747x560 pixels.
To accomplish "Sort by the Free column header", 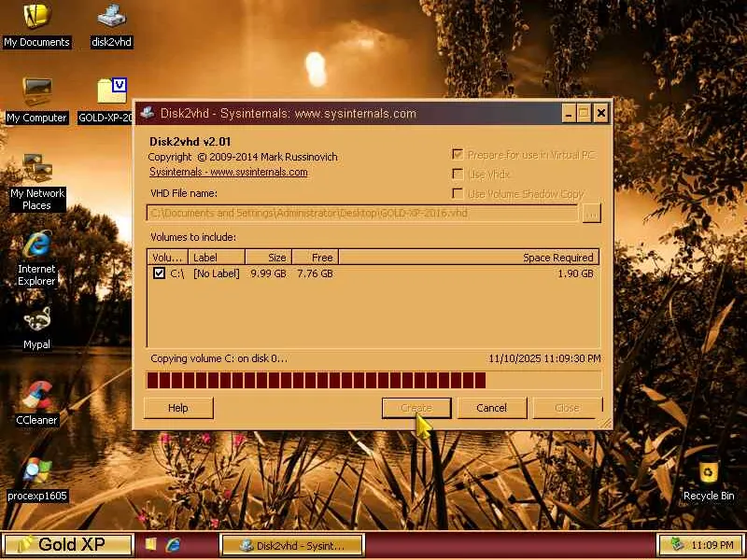I will coord(315,258).
